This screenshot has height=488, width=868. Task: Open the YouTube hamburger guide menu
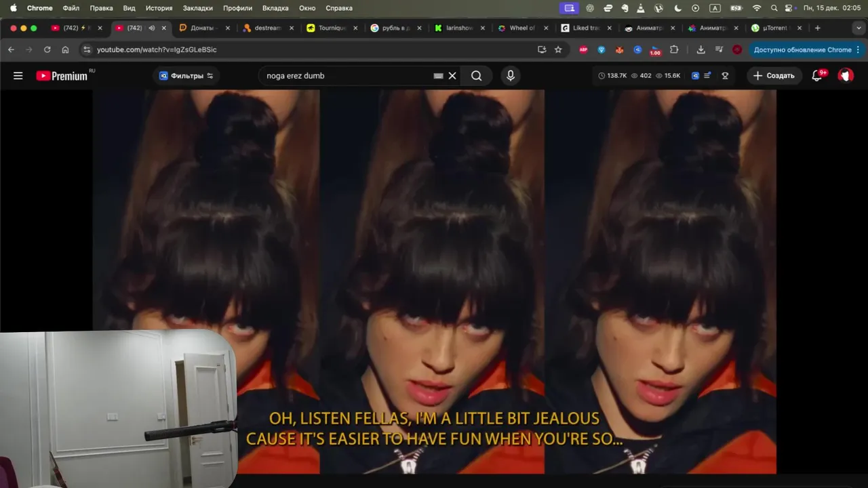(x=18, y=76)
